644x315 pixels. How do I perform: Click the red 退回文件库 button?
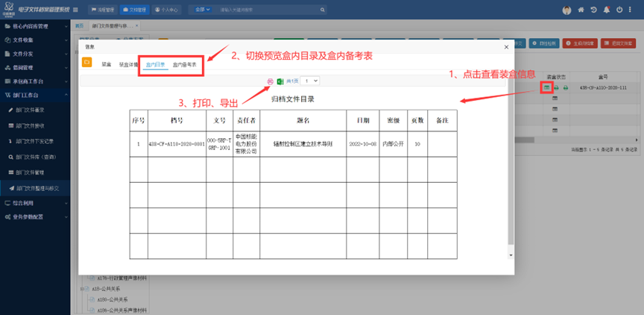click(618, 43)
